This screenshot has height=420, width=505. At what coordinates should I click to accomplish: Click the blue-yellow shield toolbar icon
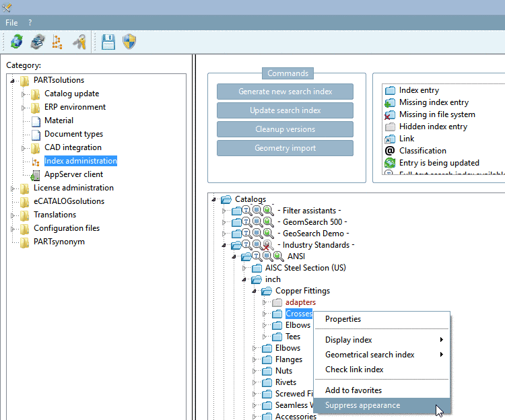coord(129,42)
